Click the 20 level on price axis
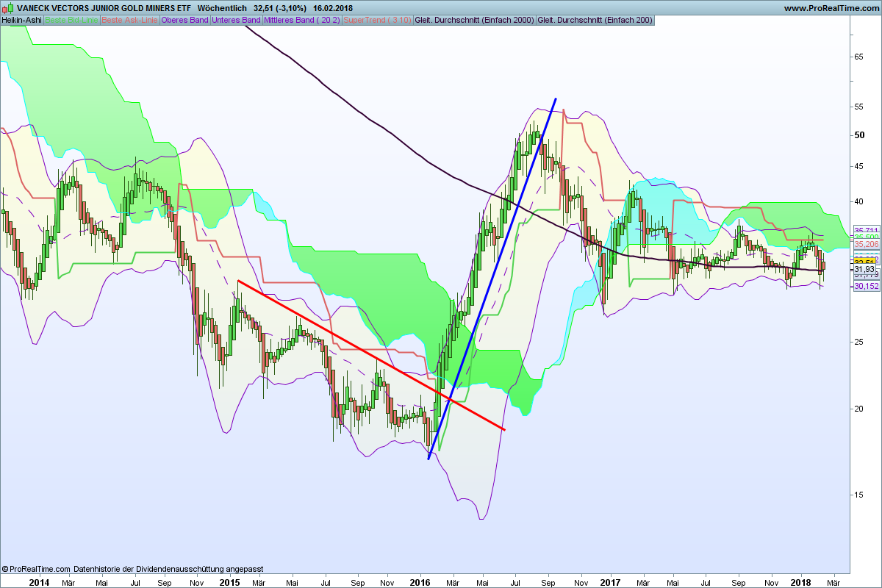 [858, 409]
